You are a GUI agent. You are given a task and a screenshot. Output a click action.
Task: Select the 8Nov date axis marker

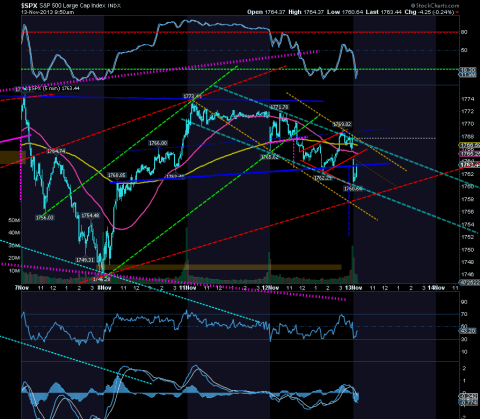click(104, 288)
